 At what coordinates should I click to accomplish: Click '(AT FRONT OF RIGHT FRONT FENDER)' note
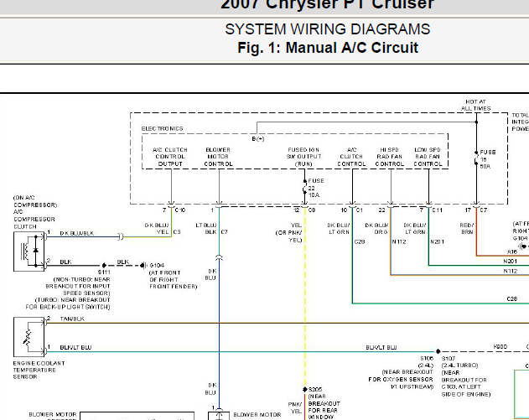pyautogui.click(x=173, y=280)
